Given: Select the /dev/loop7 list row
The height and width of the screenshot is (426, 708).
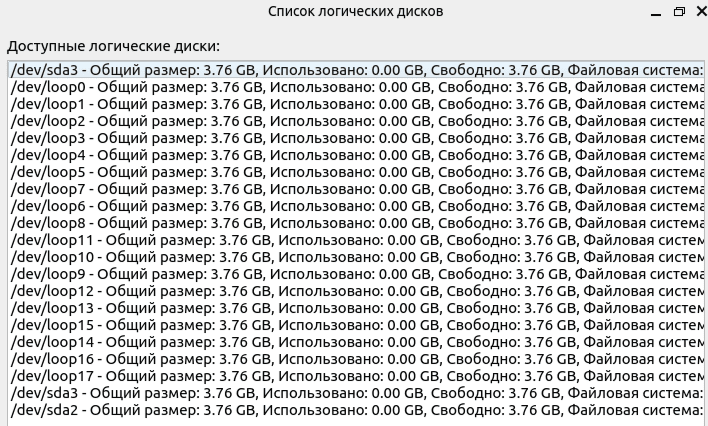Looking at the screenshot, I should pos(356,189).
